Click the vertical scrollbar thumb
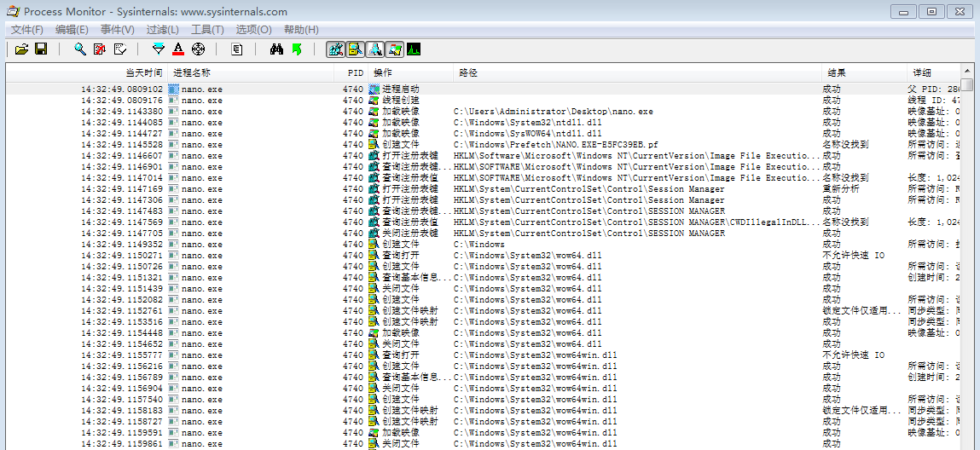 pos(967,85)
